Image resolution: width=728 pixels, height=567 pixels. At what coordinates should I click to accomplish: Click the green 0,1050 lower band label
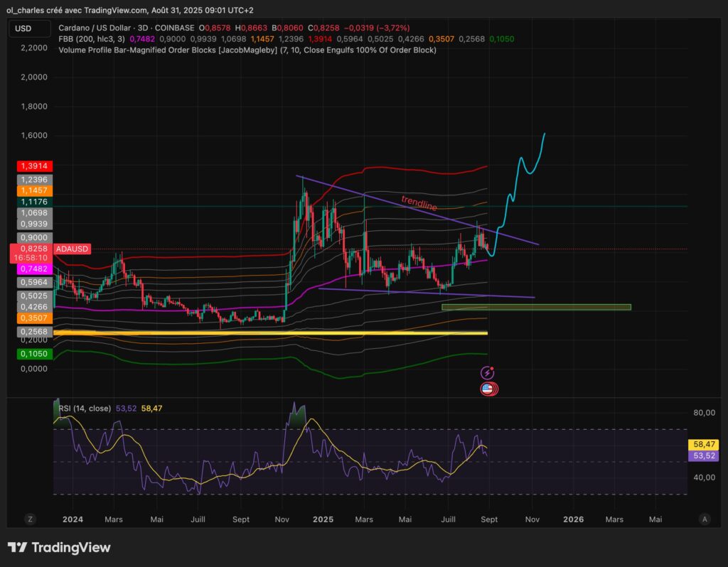[33, 353]
